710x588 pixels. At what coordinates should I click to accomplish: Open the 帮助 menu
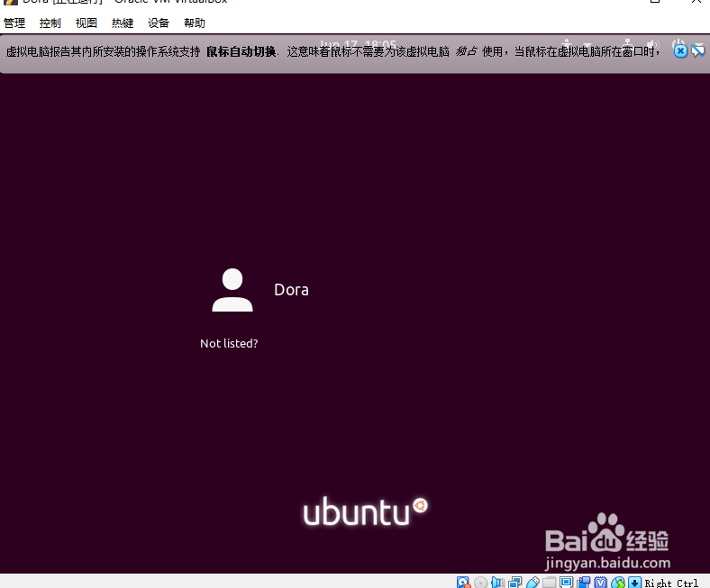point(195,23)
